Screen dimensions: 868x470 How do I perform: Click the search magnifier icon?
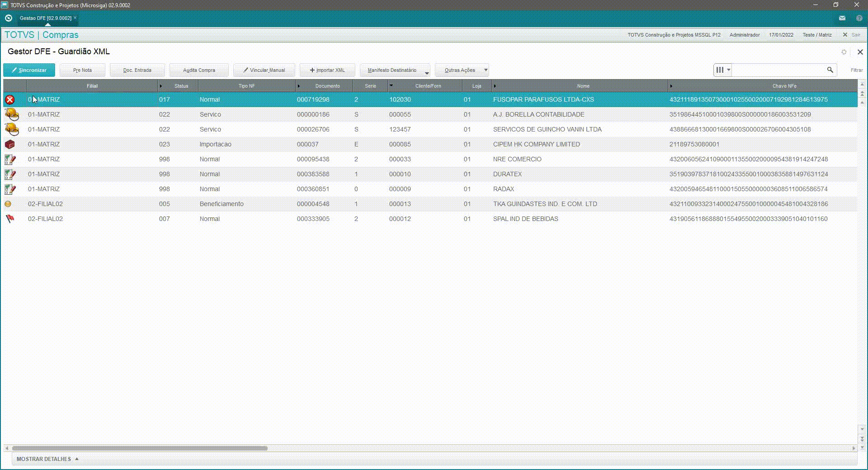[830, 70]
